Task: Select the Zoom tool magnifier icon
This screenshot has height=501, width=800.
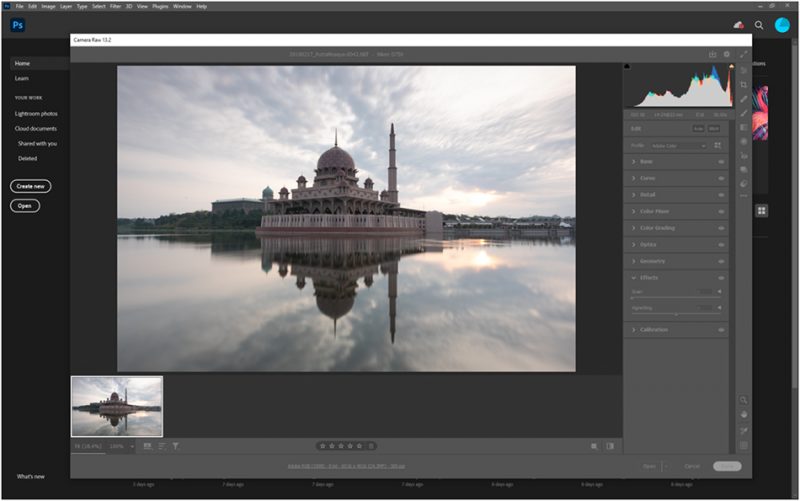Action: [743, 400]
